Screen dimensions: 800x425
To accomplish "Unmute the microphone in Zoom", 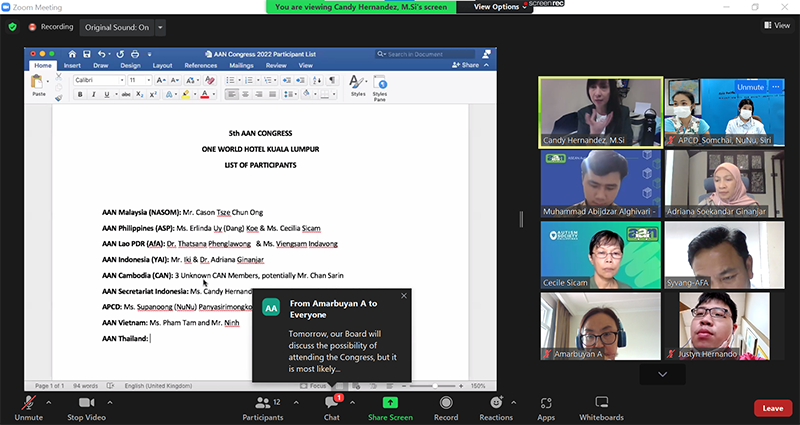I will [29, 409].
